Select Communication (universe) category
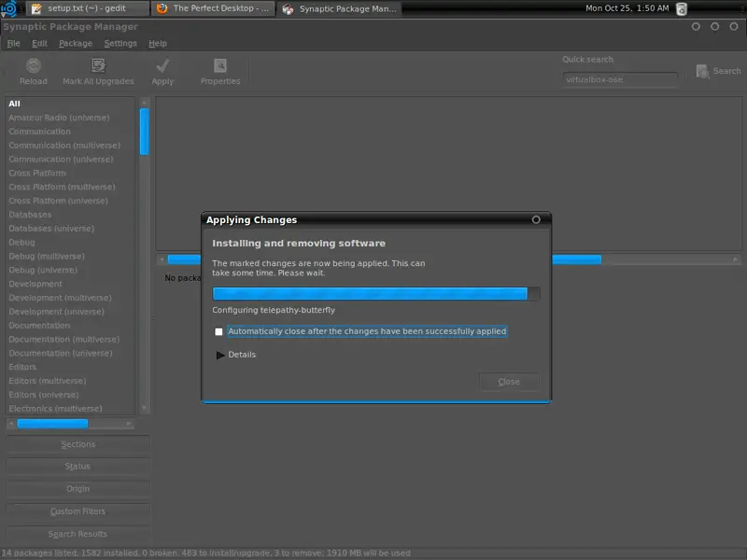747x560 pixels. pyautogui.click(x=71, y=159)
